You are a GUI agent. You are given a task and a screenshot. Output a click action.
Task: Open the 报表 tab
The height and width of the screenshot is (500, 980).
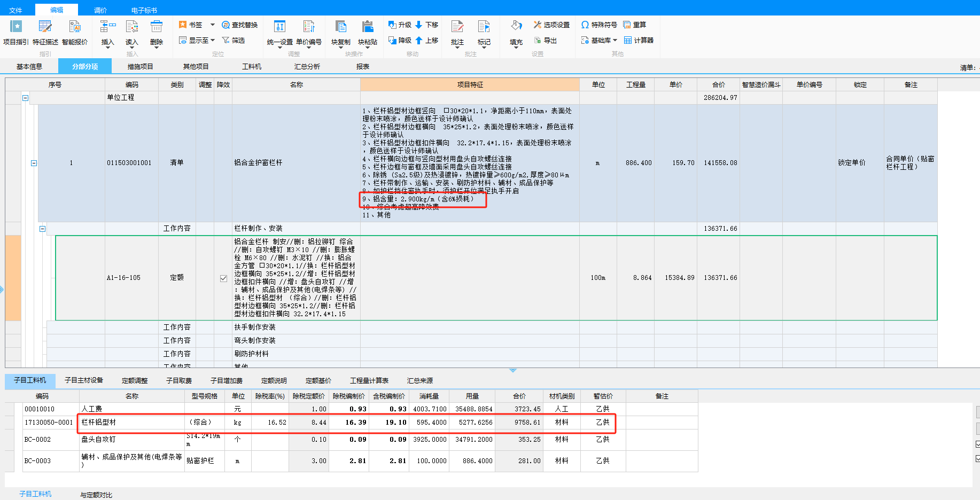363,67
